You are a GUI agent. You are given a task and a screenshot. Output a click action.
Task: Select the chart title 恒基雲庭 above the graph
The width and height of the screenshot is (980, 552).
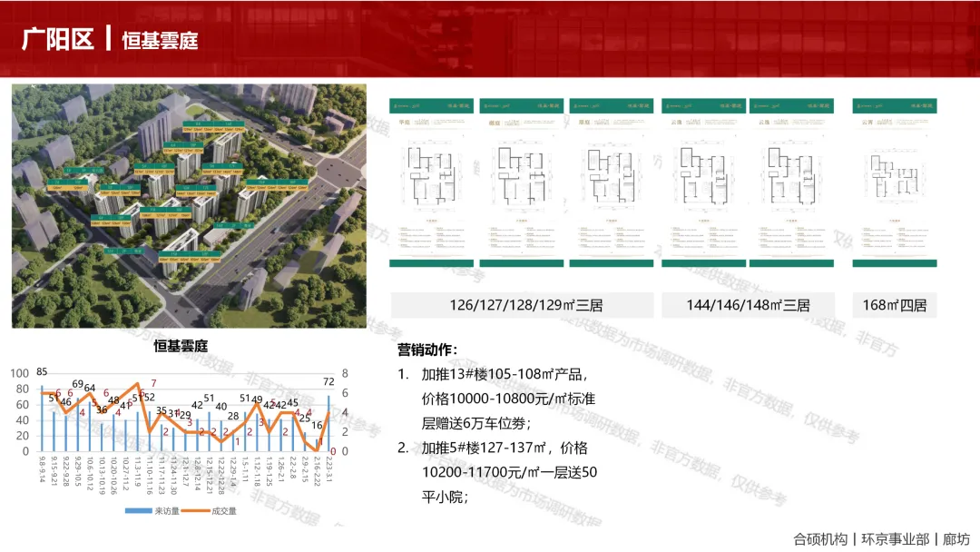[x=181, y=346]
